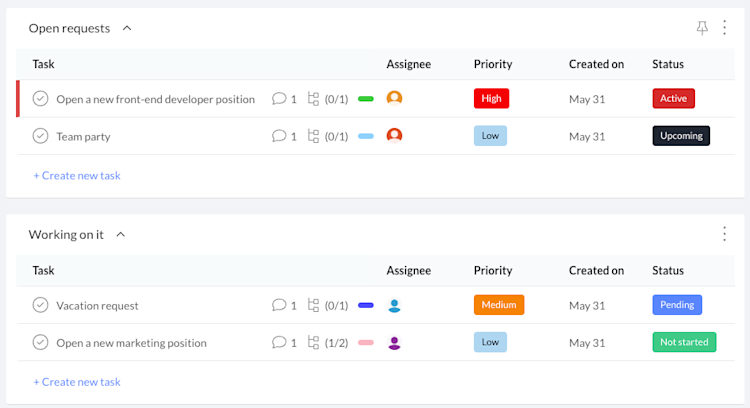
Task: Open the 'Vacation request' task
Action: (97, 305)
